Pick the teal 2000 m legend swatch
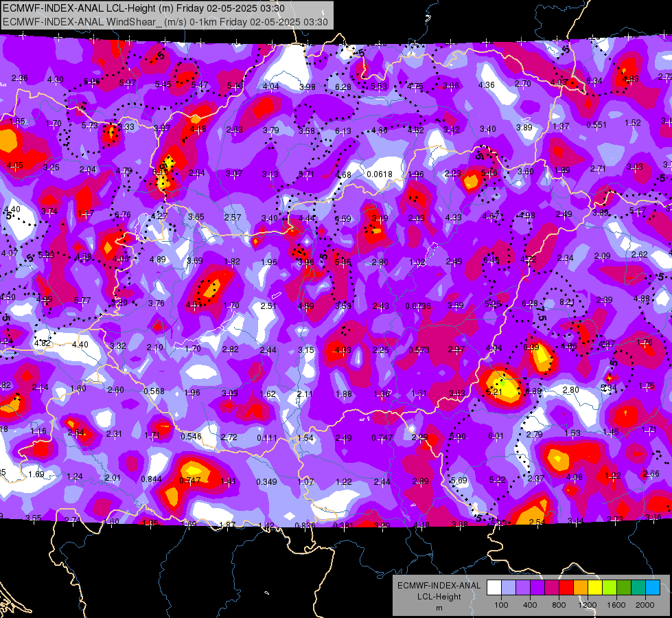This screenshot has height=618, width=672. click(x=638, y=588)
